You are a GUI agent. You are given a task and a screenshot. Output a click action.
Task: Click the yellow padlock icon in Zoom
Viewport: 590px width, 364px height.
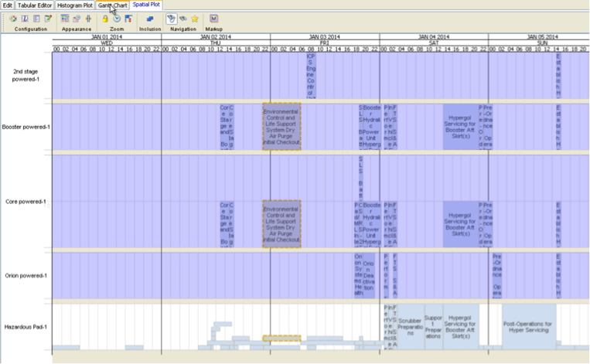(x=105, y=19)
